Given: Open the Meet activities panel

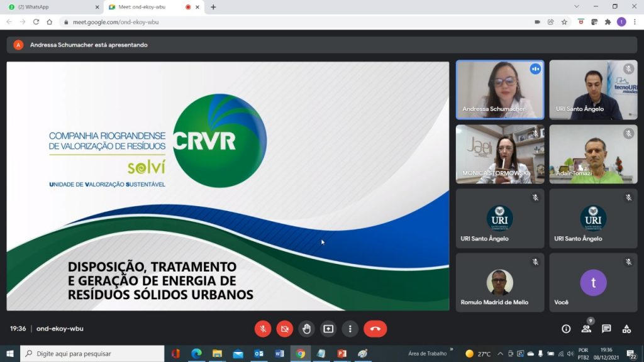Looking at the screenshot, I should click(x=626, y=329).
